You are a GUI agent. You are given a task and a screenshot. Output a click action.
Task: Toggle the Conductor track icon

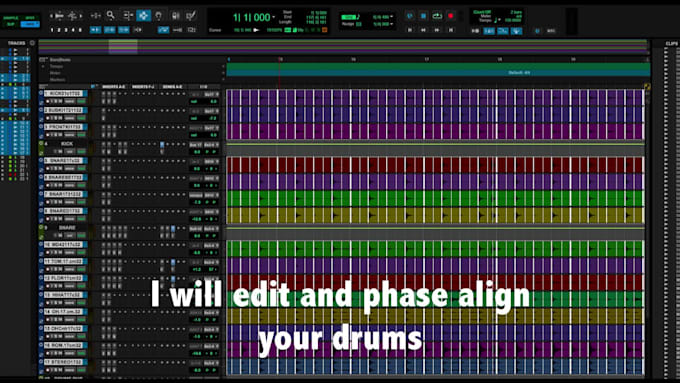(517, 31)
